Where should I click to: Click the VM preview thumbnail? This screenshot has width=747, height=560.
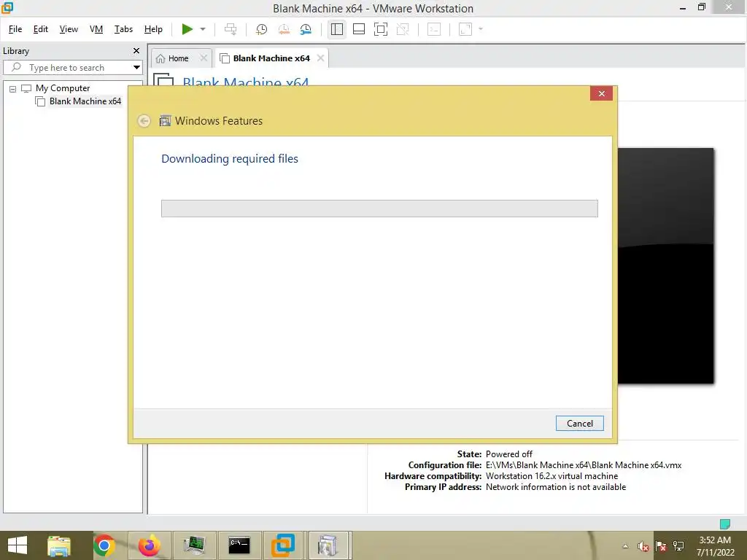point(665,265)
